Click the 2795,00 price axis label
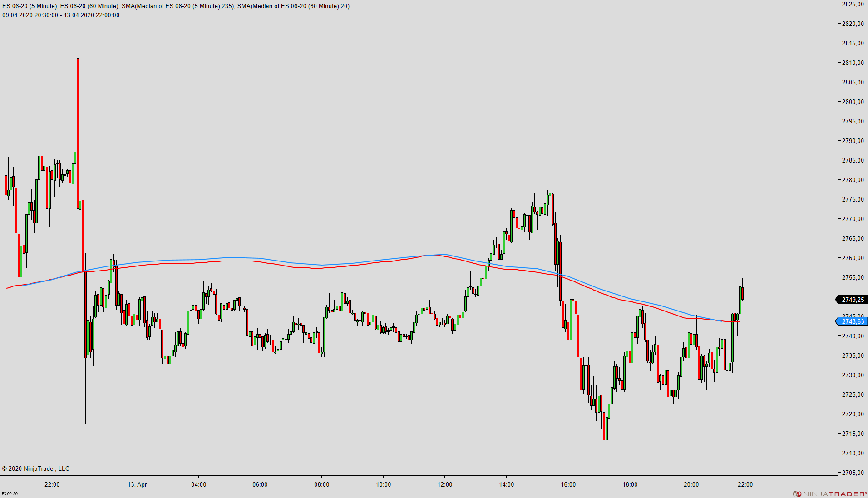 [853, 121]
